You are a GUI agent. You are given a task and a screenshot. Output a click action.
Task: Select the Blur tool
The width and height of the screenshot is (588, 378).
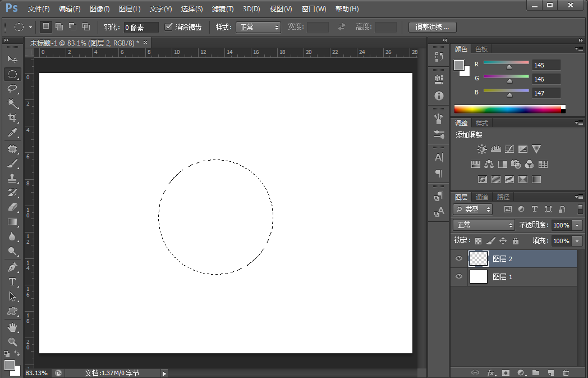click(x=12, y=236)
